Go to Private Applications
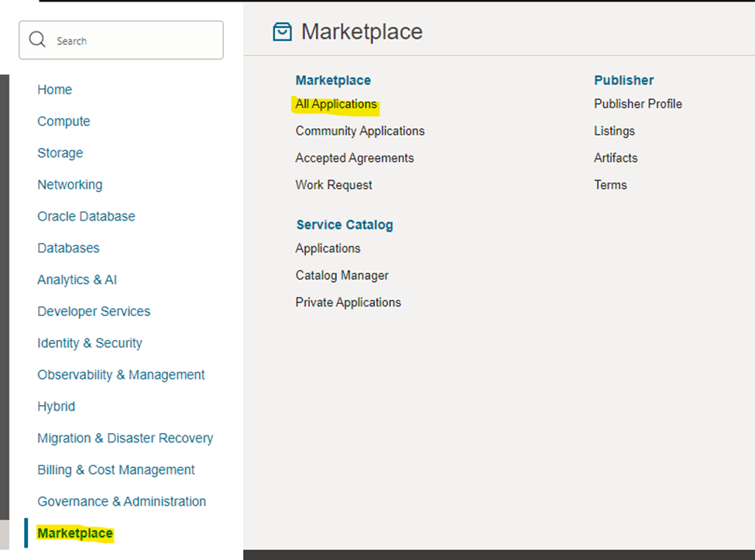The width and height of the screenshot is (755, 560). 348,302
